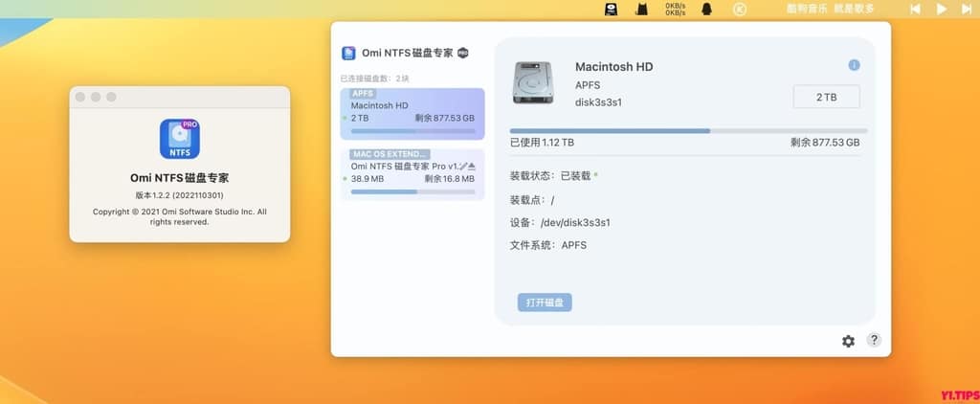Screen dimensions: 980x404
Task: Click 已连接磁盘数:2块 text
Action: pos(375,79)
